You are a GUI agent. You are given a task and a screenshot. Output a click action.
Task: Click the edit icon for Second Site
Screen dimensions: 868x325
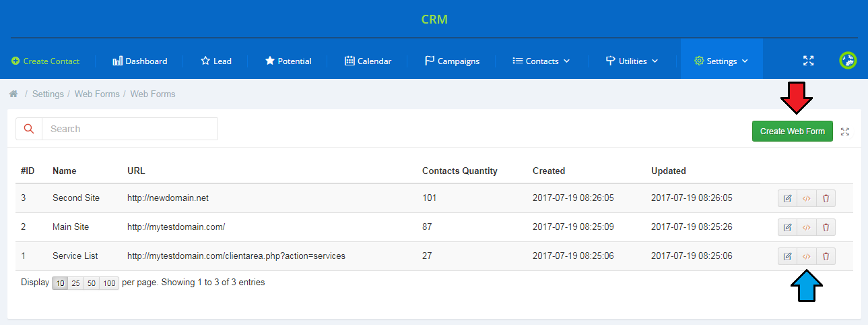click(x=787, y=198)
